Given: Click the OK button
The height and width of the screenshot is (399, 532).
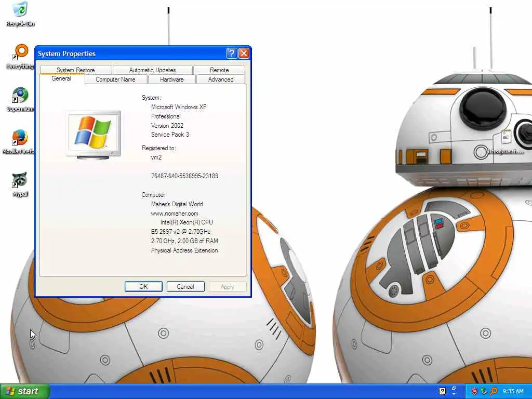Looking at the screenshot, I should pyautogui.click(x=143, y=287).
